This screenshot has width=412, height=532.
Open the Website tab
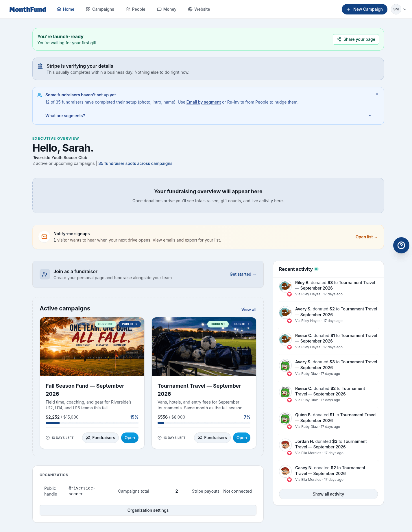point(199,9)
